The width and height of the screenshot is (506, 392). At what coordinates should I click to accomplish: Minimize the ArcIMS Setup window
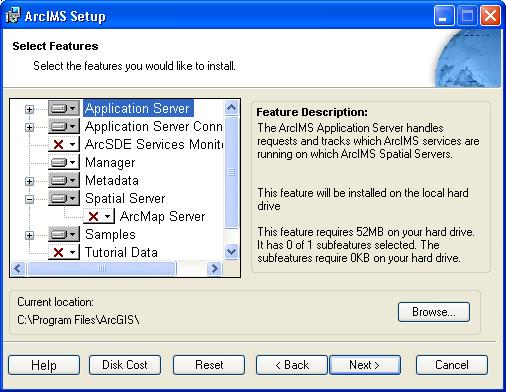(444, 16)
